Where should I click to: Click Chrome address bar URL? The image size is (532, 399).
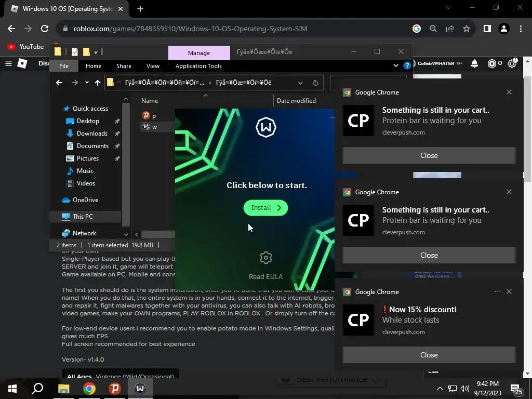pyautogui.click(x=190, y=29)
